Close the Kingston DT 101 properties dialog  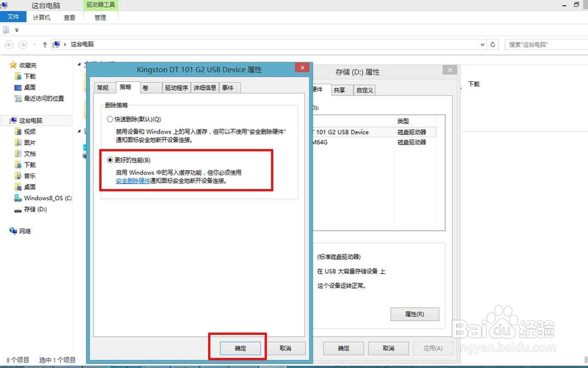click(302, 68)
